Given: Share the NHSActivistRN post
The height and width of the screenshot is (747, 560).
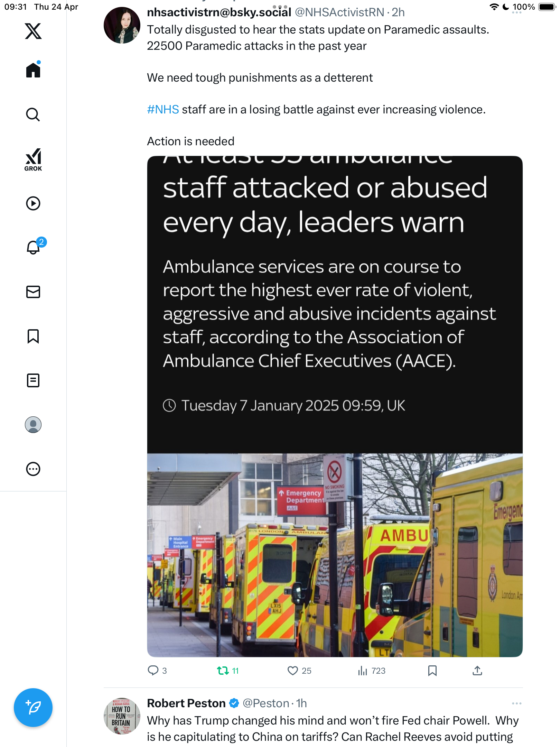Looking at the screenshot, I should click(477, 671).
